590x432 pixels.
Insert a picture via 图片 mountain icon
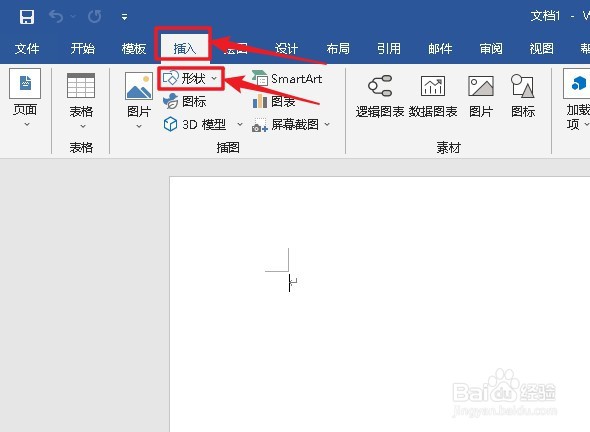point(139,86)
